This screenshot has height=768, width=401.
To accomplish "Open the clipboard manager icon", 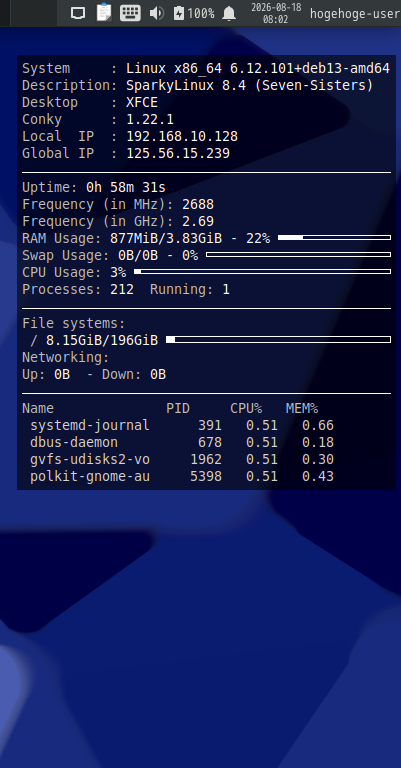I will tap(104, 13).
